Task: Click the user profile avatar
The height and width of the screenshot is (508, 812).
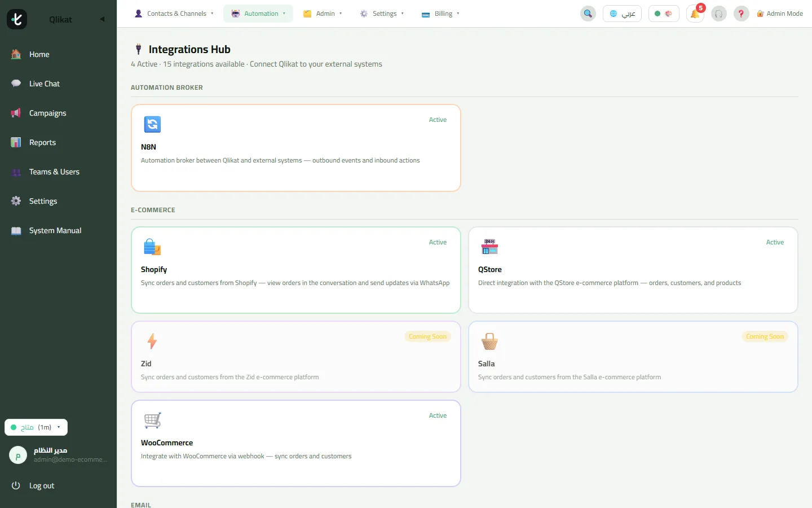Action: click(18, 455)
